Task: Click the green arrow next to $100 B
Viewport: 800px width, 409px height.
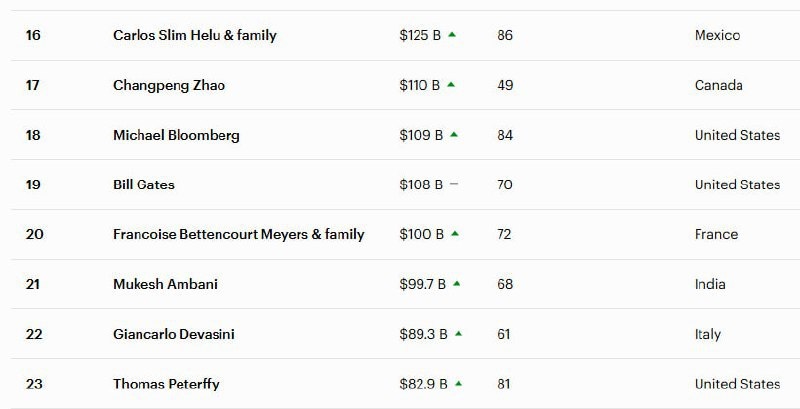Action: (455, 234)
